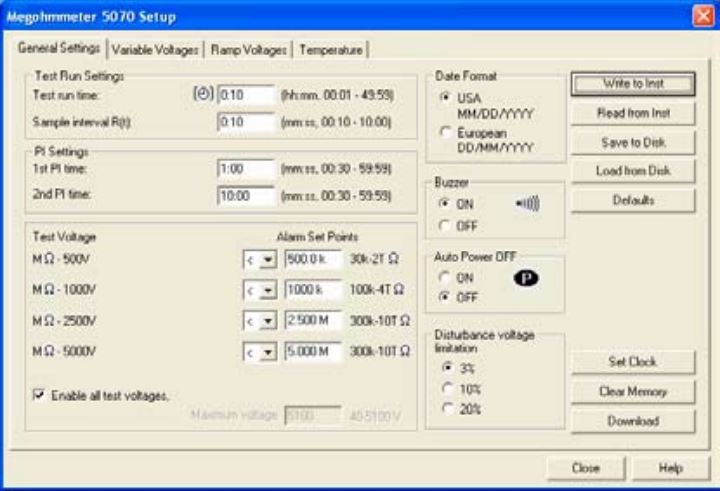Choose 3% disturbance voltage limitation
Image resolution: width=720 pixels, height=491 pixels.
click(447, 367)
